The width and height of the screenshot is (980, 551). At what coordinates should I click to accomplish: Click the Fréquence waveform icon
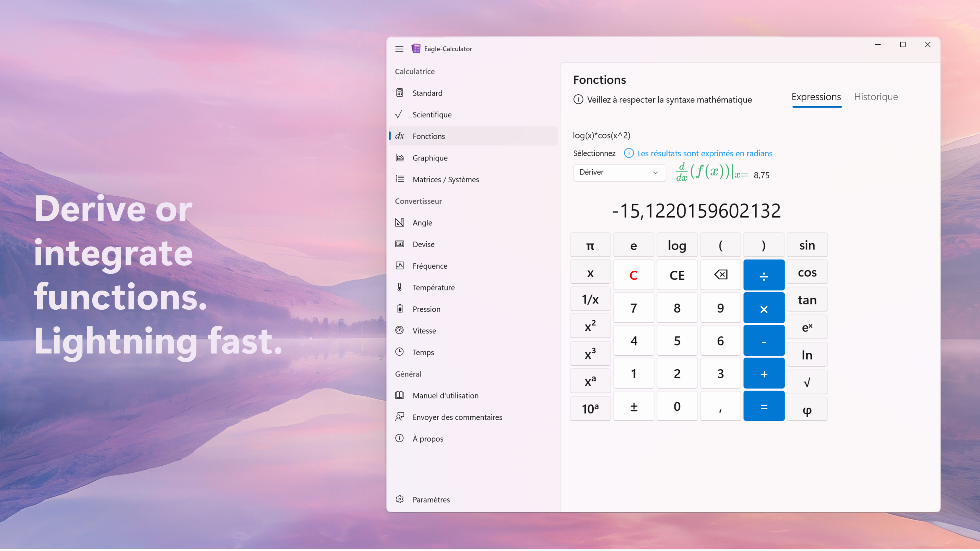399,266
